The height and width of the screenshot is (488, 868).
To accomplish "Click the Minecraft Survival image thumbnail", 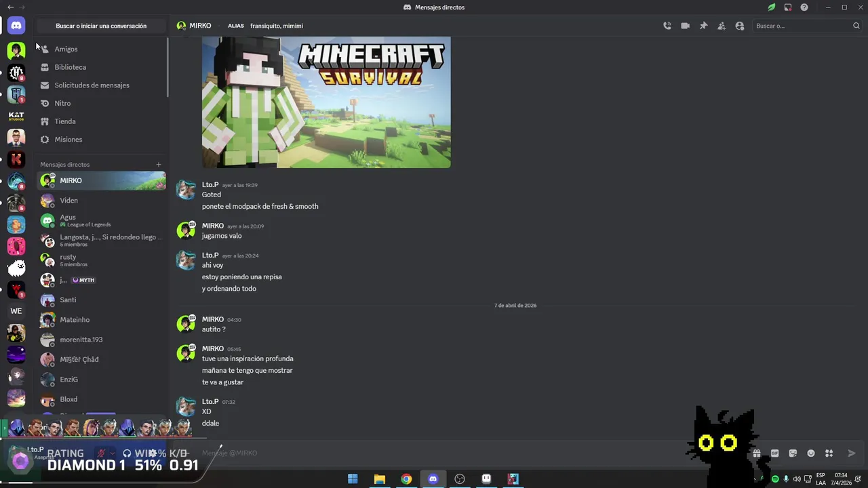I will coord(326,102).
